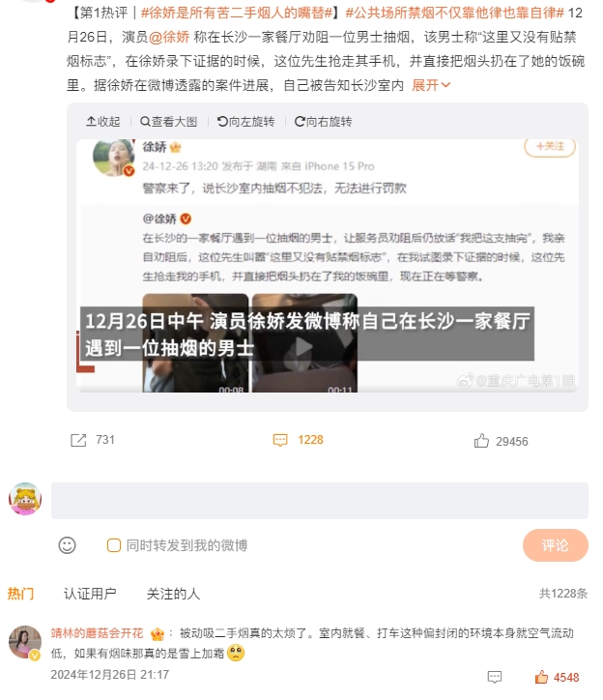Image resolution: width=603 pixels, height=700 pixels.
Task: Rotate the image left with 向左旋转
Action: point(245,122)
